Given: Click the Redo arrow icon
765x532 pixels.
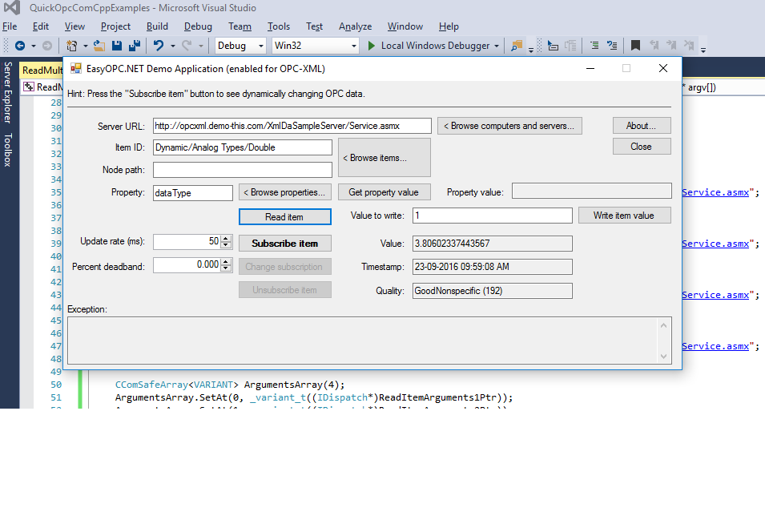Looking at the screenshot, I should coord(187,46).
